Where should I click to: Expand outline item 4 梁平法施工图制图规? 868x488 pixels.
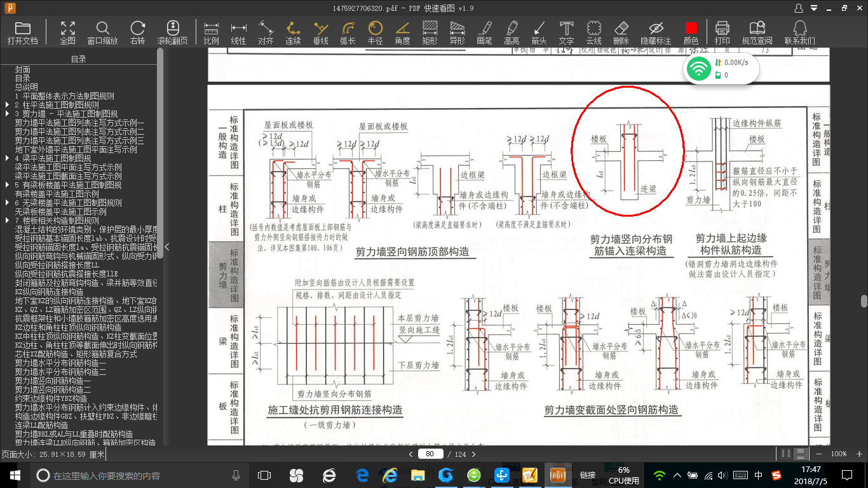tap(8, 159)
